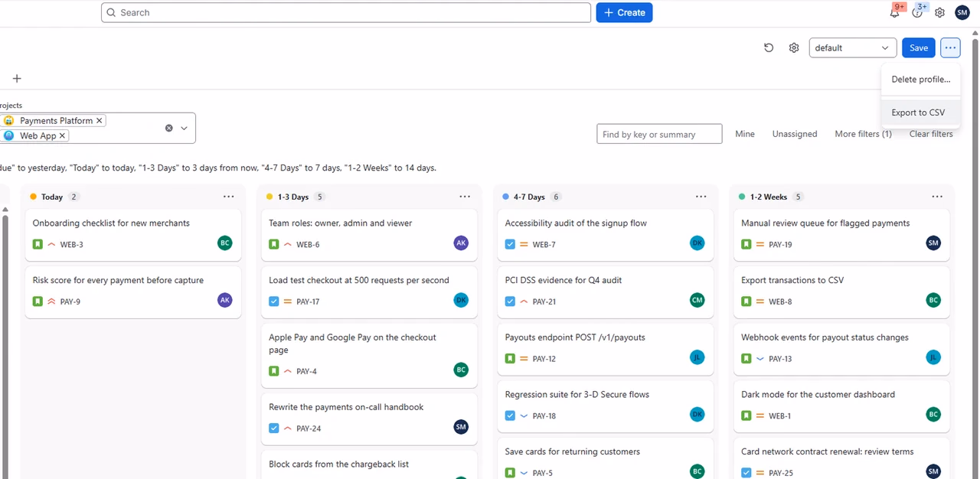Click BC avatar on WEB-3 card

pyautogui.click(x=224, y=243)
